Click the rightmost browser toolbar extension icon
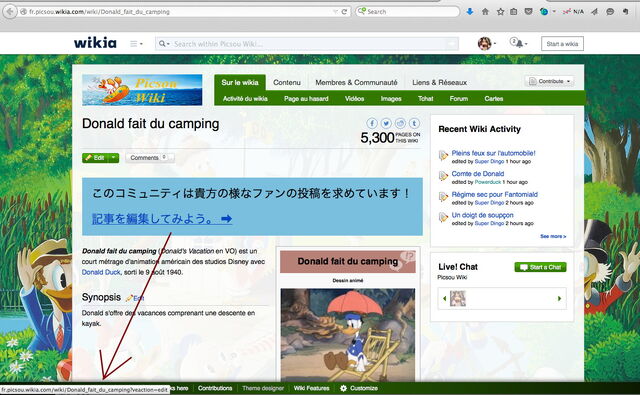 click(626, 11)
